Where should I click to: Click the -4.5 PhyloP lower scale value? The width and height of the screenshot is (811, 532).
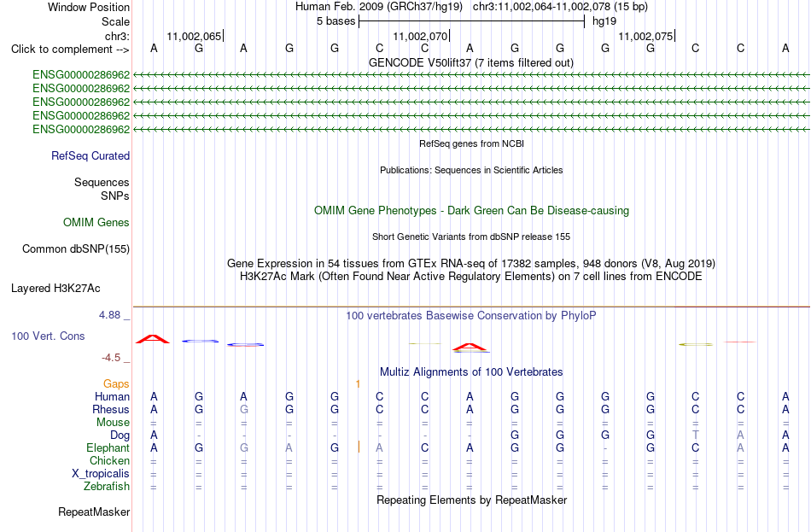(x=111, y=358)
